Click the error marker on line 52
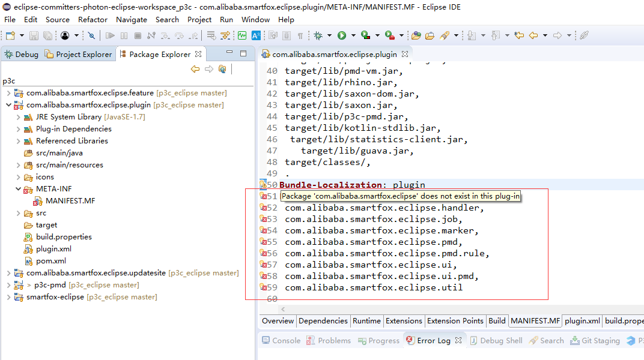This screenshot has height=360, width=644. (263, 208)
